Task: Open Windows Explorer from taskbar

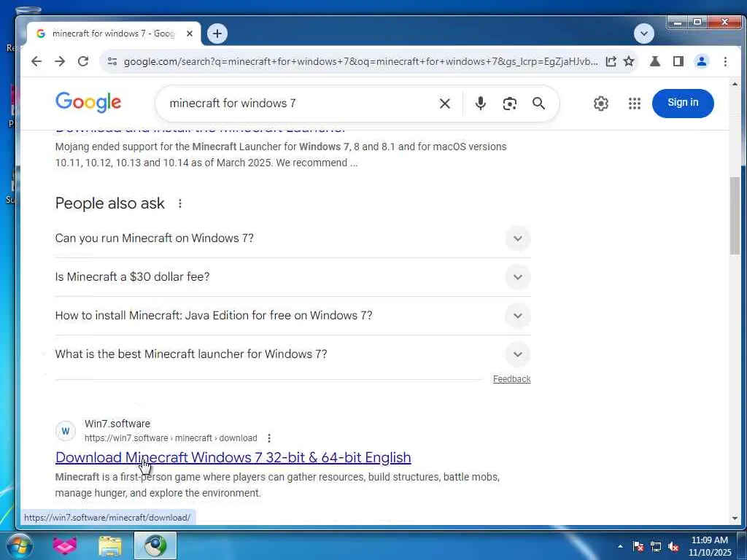Action: (x=110, y=545)
